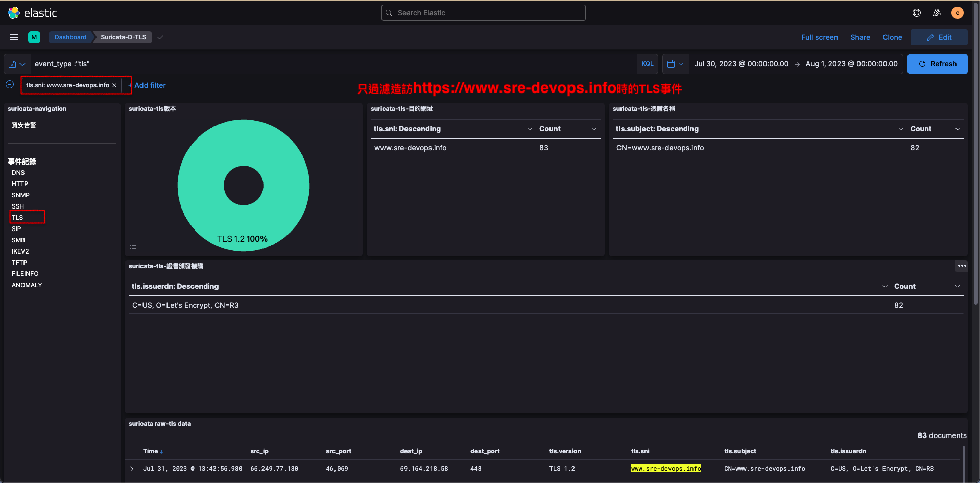Open the filter options icon
The height and width of the screenshot is (483, 980).
[x=10, y=85]
